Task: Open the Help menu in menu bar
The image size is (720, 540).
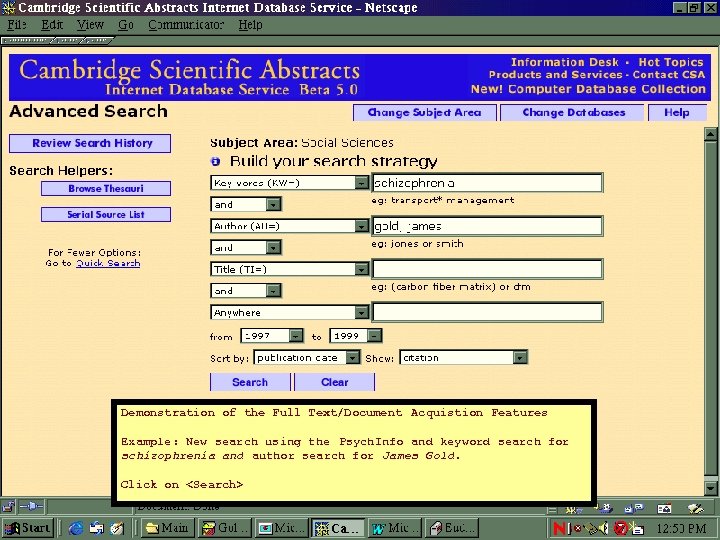Action: click(x=250, y=24)
